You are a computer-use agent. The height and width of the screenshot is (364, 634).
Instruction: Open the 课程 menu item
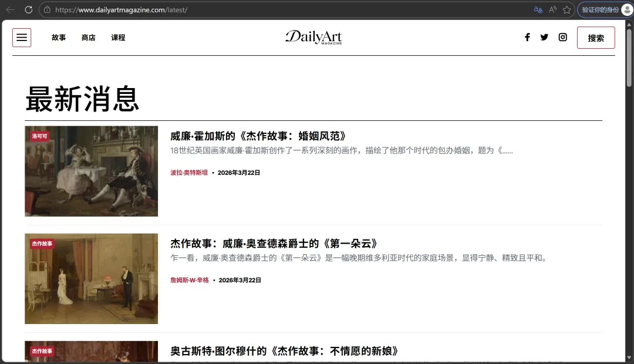[x=118, y=38]
